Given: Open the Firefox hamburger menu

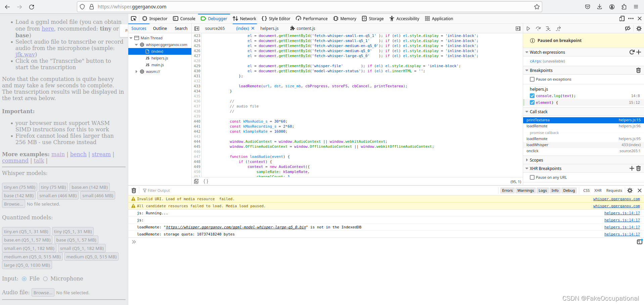Looking at the screenshot, I should coord(636,7).
